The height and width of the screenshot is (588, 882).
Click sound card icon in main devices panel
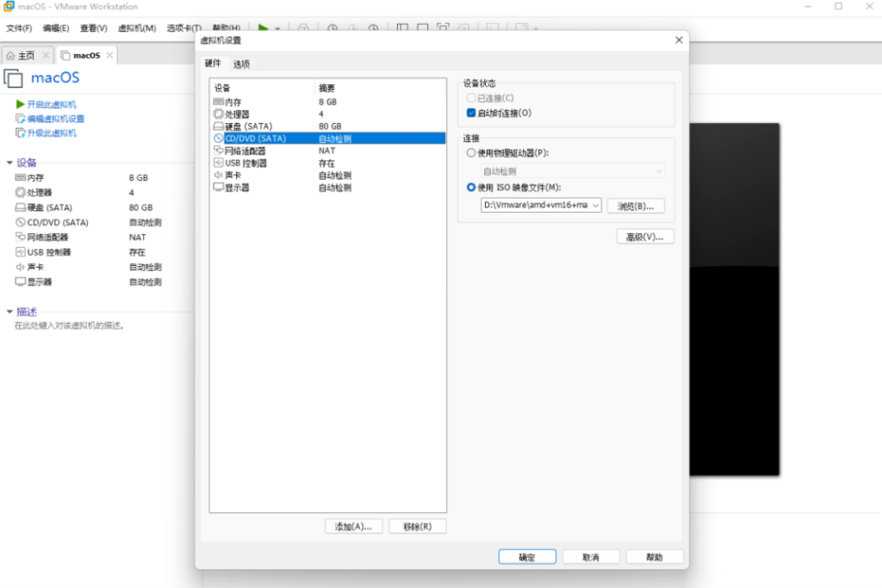tap(21, 267)
